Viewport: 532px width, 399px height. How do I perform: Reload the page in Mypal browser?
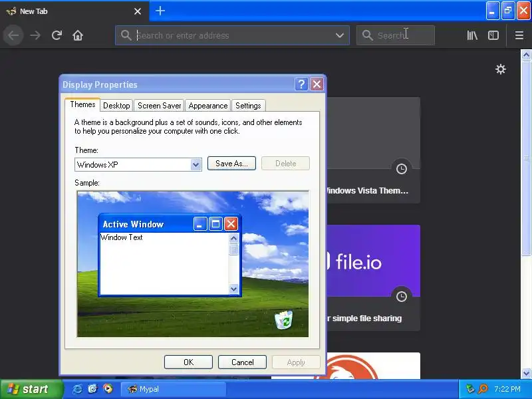[57, 35]
